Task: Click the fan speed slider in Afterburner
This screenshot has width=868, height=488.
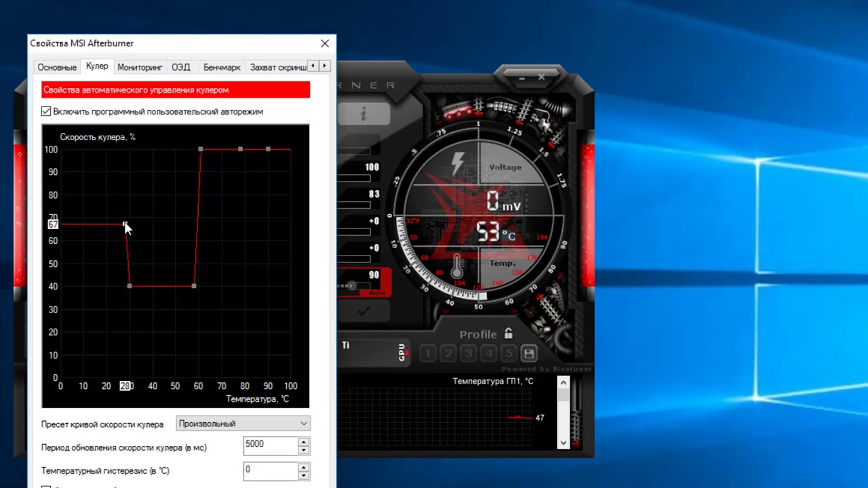Action: coord(353,286)
